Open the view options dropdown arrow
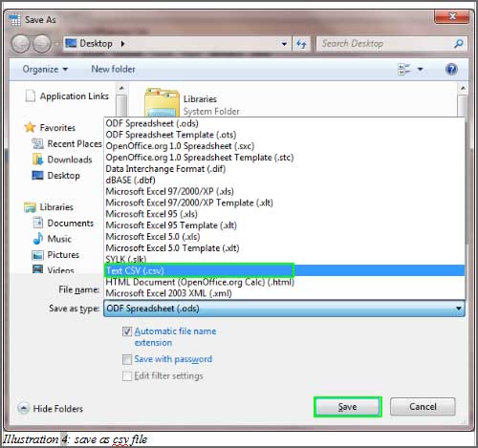This screenshot has width=478, height=448. (421, 69)
